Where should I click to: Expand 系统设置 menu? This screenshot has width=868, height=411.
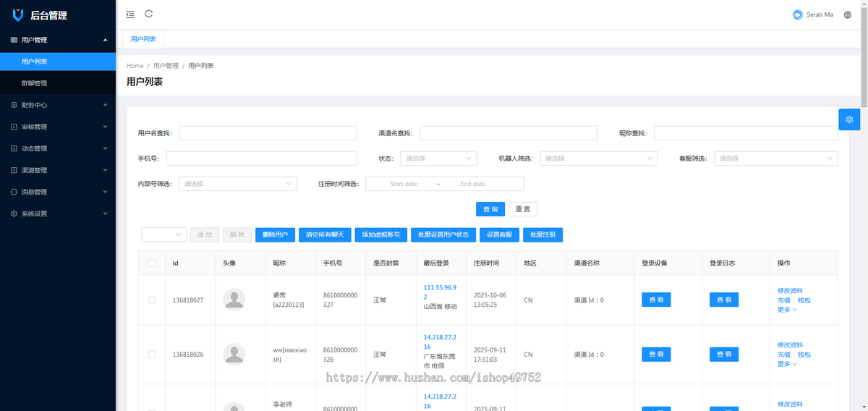click(58, 213)
